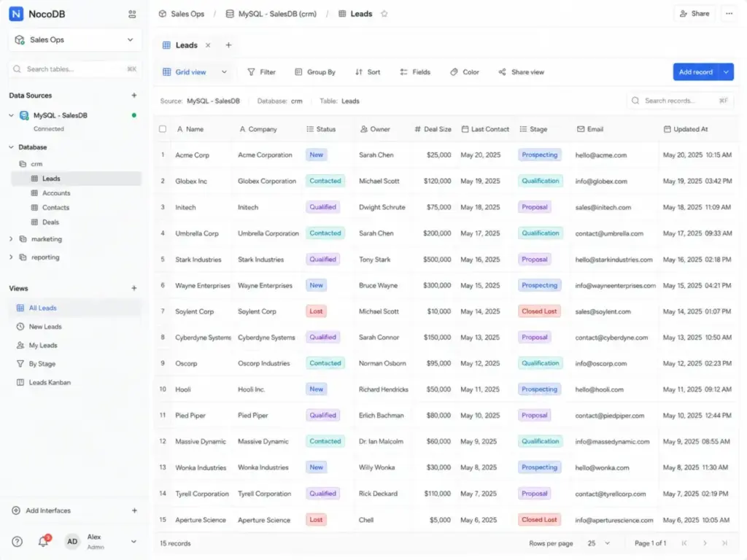
Task: Click the NocoDB logo icon
Action: [x=16, y=14]
